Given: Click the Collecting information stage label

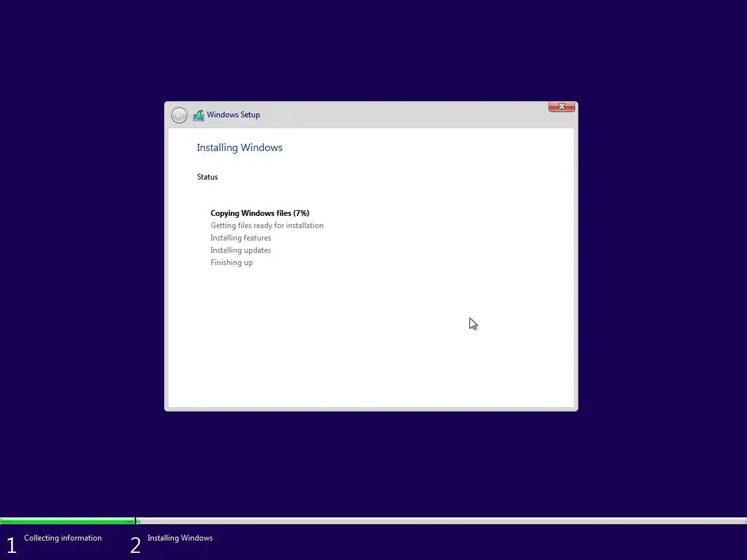Looking at the screenshot, I should click(63, 537).
